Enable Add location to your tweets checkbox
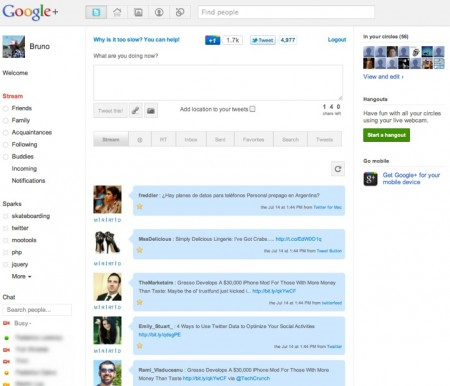This screenshot has width=450, height=386. [x=252, y=109]
